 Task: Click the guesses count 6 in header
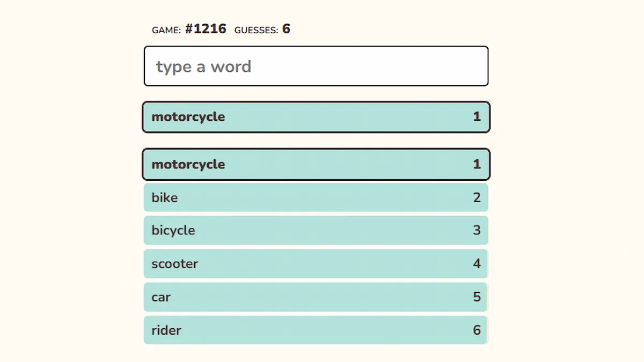point(286,29)
